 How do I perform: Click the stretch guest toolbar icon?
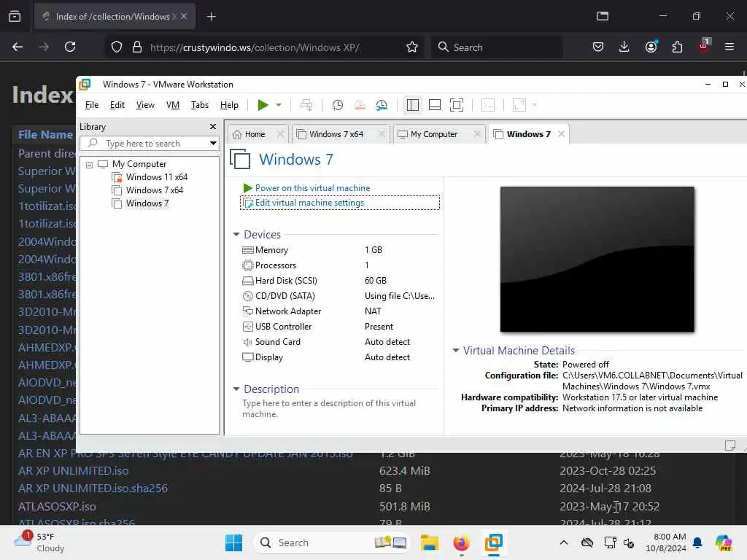(x=519, y=105)
